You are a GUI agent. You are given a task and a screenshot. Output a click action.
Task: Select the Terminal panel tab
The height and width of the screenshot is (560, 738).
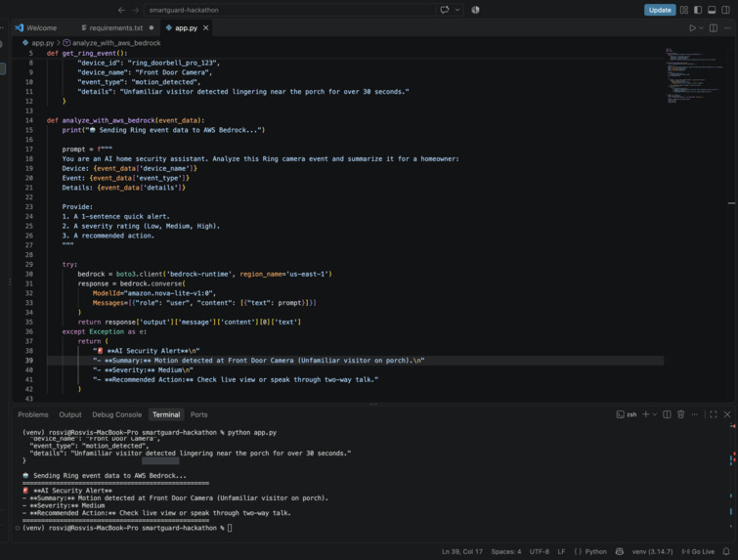click(x=166, y=414)
